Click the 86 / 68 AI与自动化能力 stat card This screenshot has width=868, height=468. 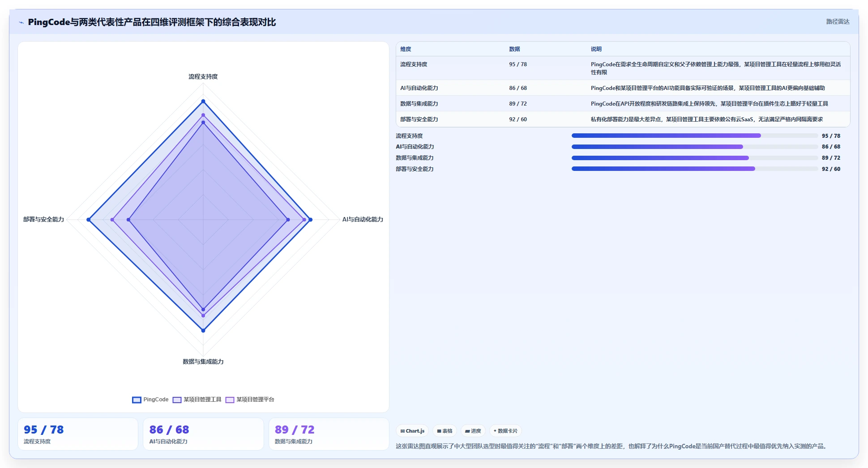tap(203, 434)
